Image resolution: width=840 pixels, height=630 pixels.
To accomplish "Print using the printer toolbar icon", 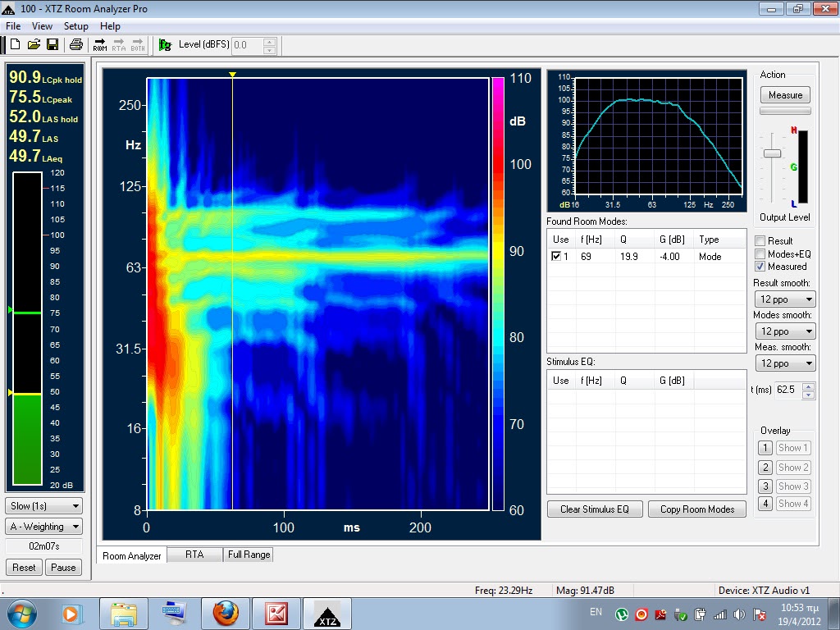I will click(x=75, y=44).
